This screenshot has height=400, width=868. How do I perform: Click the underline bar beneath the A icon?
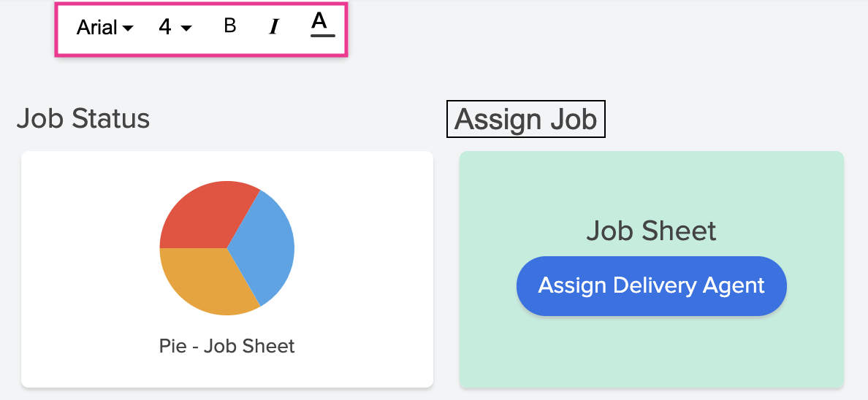(322, 35)
